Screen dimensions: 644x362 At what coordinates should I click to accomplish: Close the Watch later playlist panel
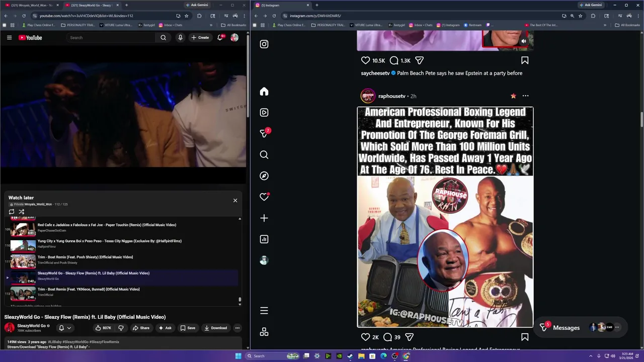235,201
